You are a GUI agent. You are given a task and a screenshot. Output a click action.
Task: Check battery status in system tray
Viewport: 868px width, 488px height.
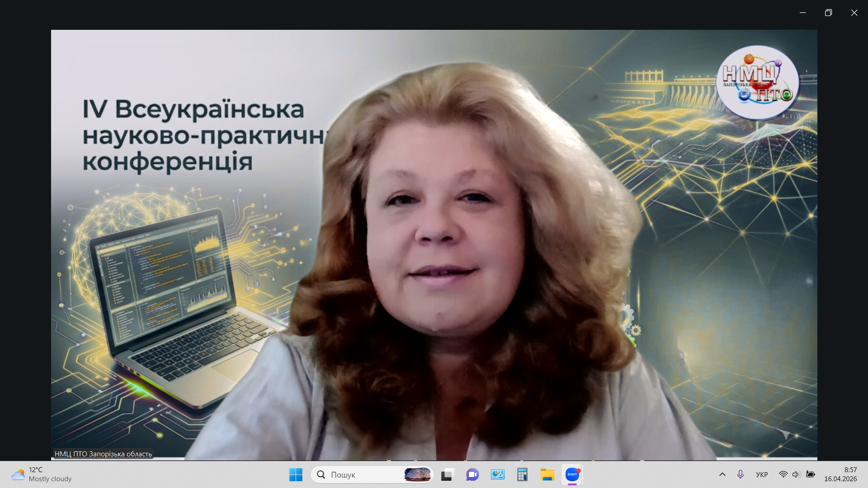coord(810,474)
